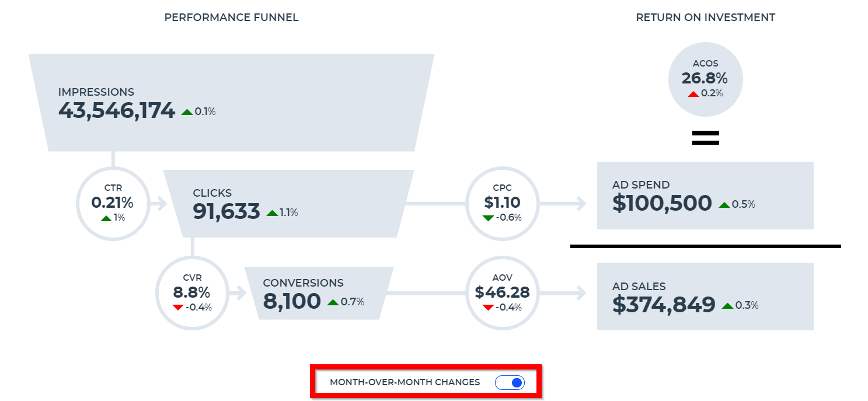Image resolution: width=868 pixels, height=401 pixels.
Task: Click the AOV metric circle
Action: click(x=503, y=292)
